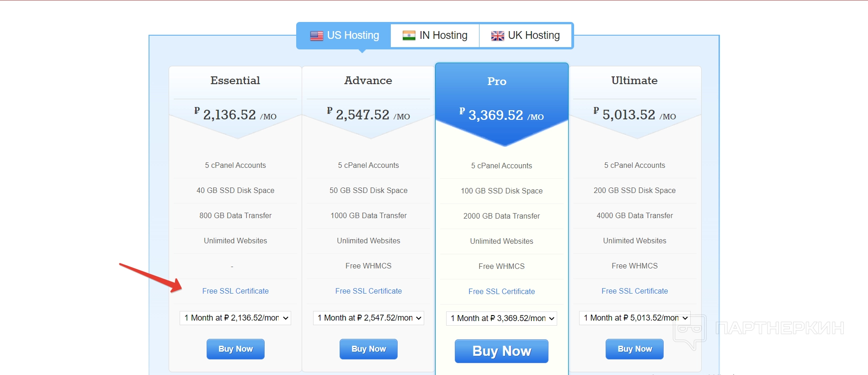Click the UK flag icon
Viewport: 868px width, 375px height.
[x=498, y=36]
